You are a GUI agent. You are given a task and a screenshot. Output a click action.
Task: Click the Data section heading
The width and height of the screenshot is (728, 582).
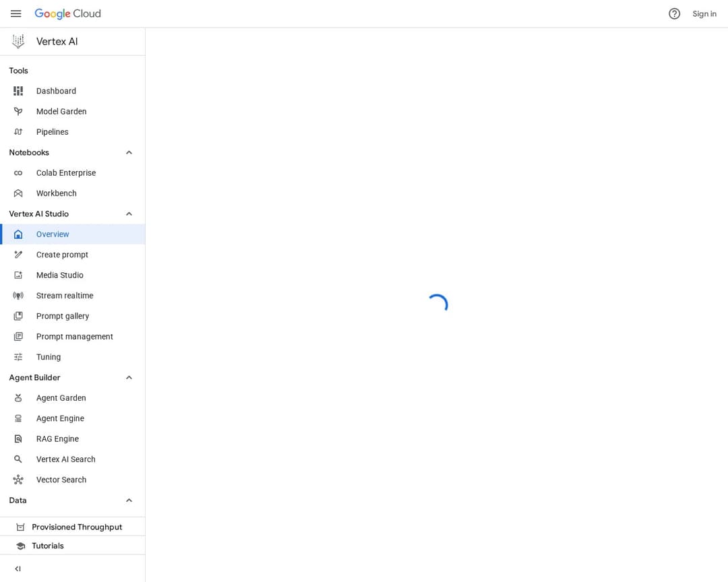[x=18, y=500]
